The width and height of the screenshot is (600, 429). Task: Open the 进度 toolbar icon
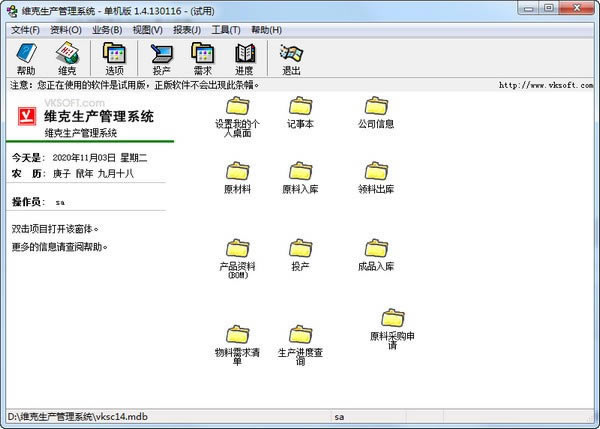(245, 58)
